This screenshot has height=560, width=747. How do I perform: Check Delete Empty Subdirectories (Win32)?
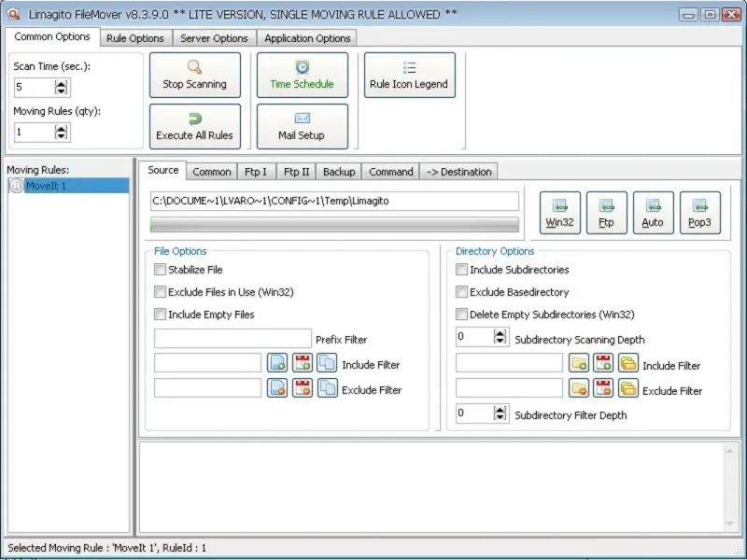[461, 315]
